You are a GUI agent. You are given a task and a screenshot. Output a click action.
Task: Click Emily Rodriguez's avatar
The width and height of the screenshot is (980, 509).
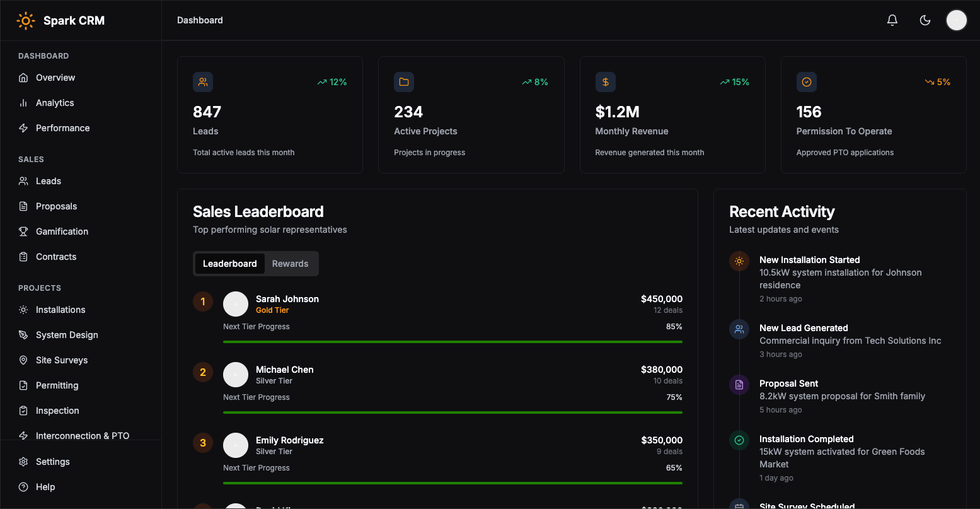(x=236, y=445)
